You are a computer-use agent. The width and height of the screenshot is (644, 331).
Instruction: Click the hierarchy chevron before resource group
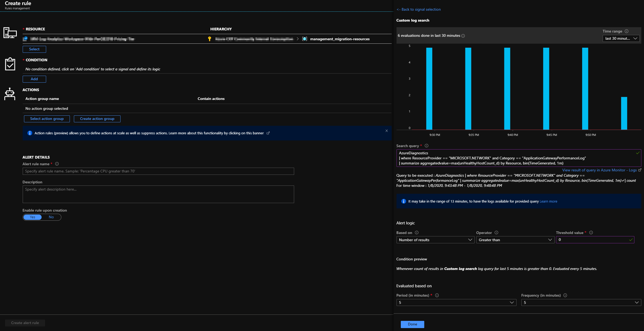coord(298,39)
